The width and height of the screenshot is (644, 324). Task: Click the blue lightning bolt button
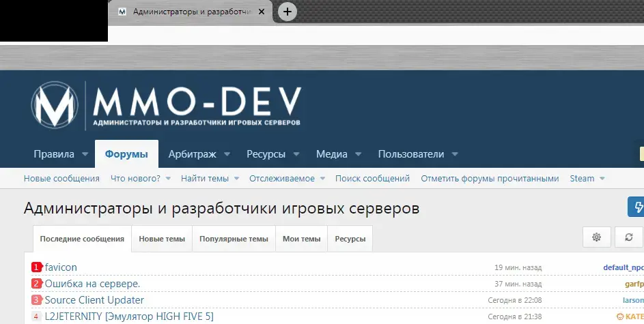coord(636,207)
